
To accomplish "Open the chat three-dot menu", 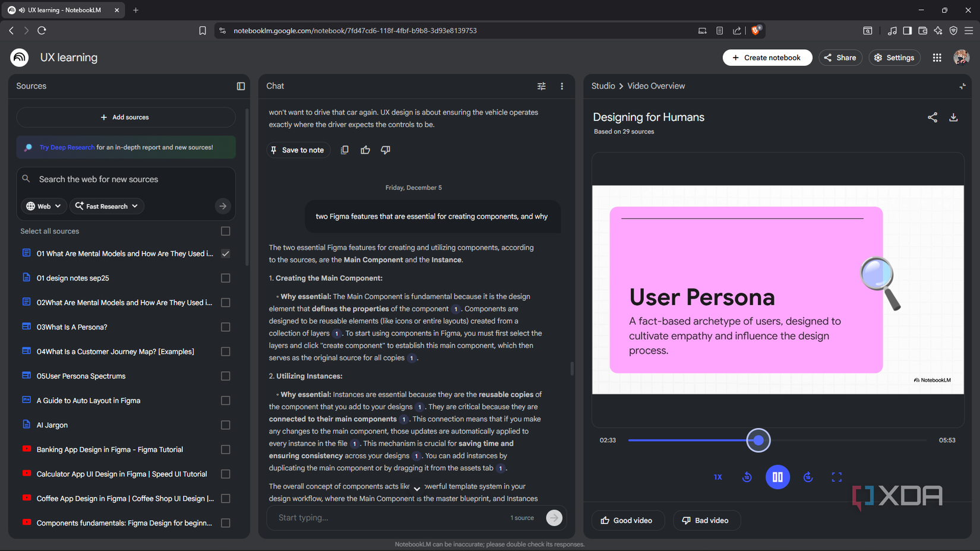I will pyautogui.click(x=561, y=86).
